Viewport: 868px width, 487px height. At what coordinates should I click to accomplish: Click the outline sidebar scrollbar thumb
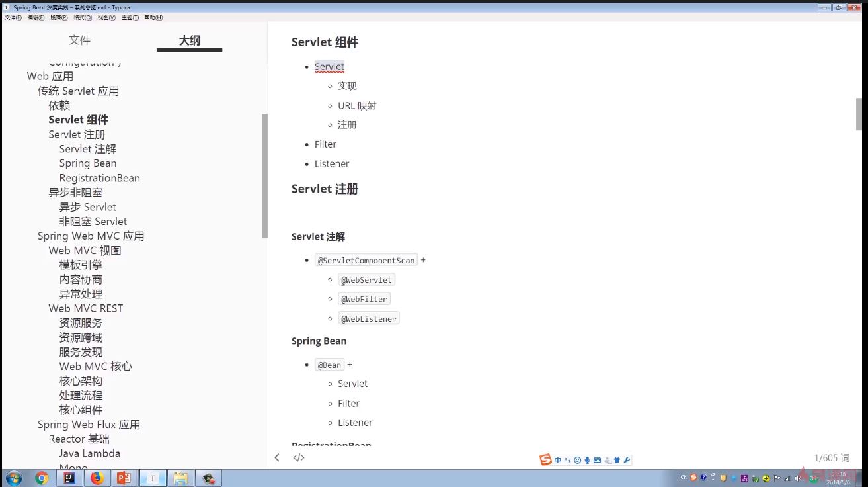[264, 175]
